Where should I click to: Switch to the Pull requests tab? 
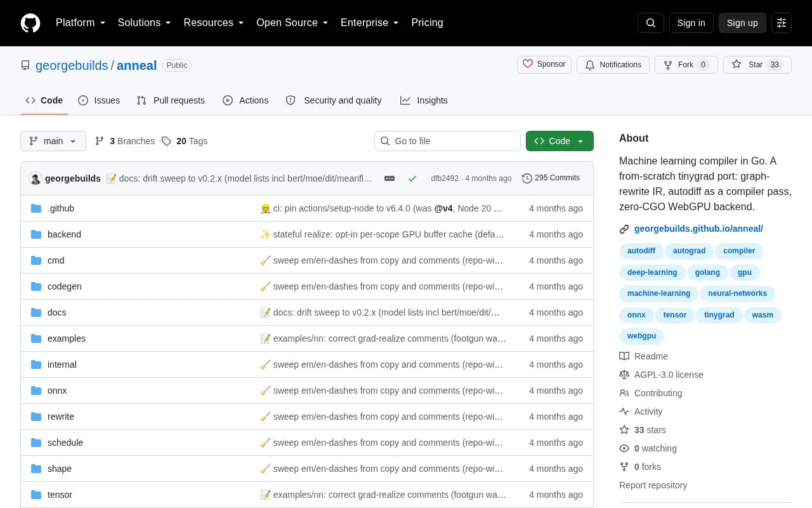click(x=171, y=100)
